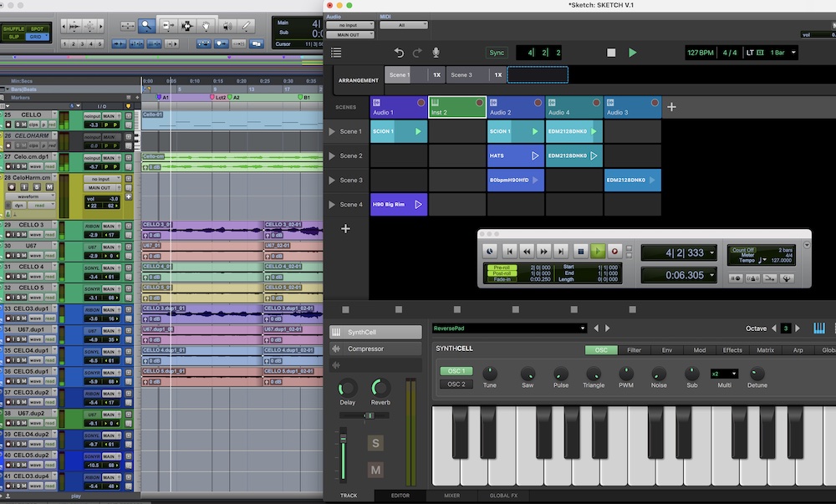
Task: Open GLOBAL FX tab in Sketch
Action: pyautogui.click(x=503, y=496)
